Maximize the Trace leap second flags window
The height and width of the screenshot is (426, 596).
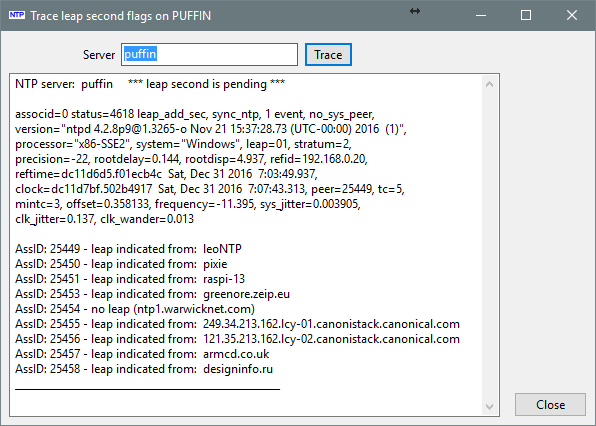click(x=526, y=16)
